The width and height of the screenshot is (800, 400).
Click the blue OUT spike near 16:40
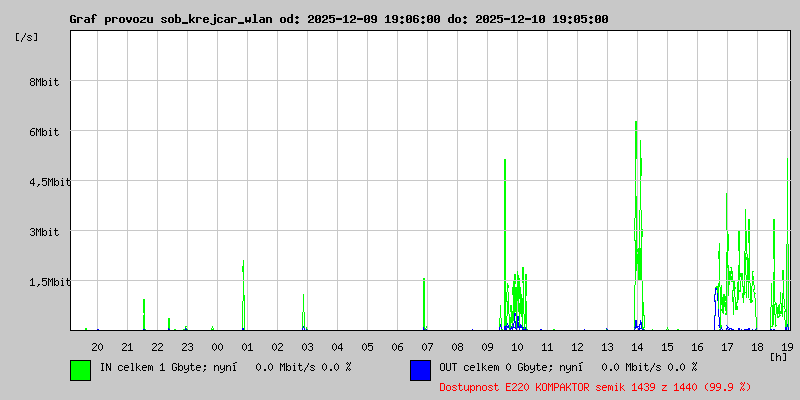coord(716,308)
